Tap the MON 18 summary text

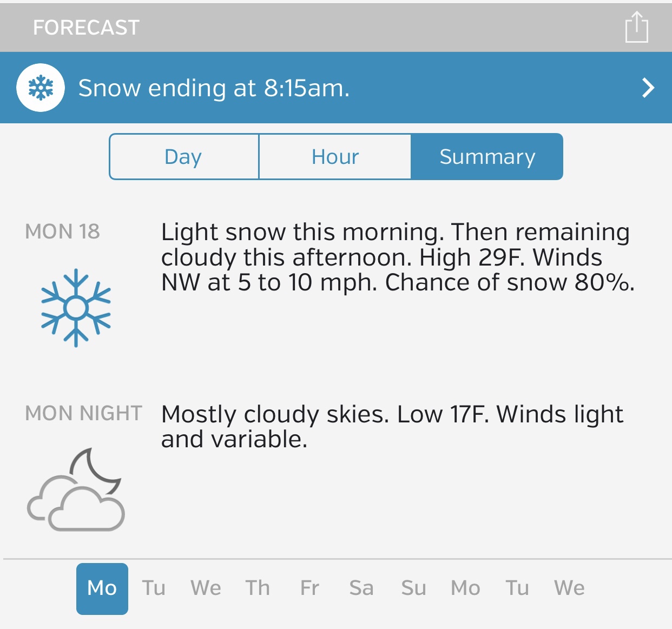coord(398,257)
